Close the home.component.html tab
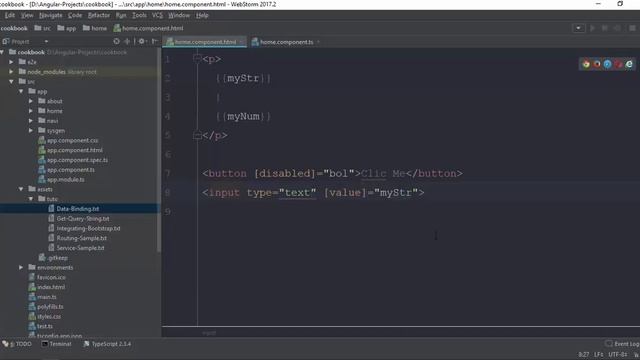 point(242,42)
